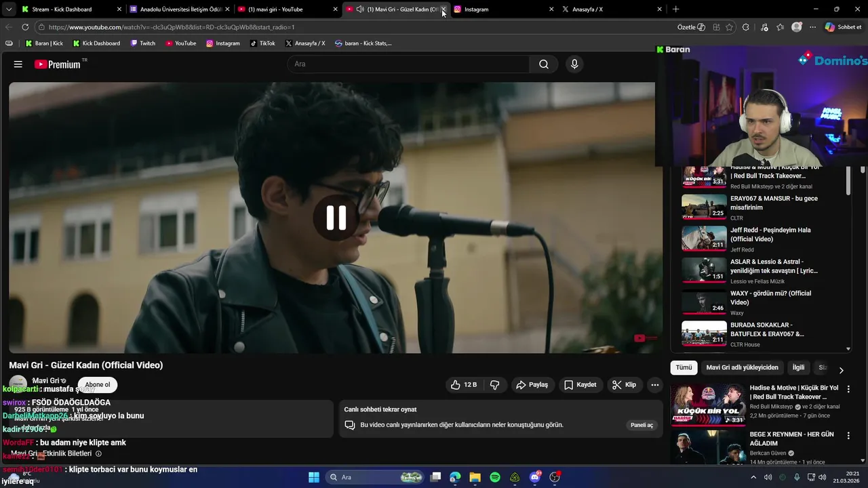The width and height of the screenshot is (868, 488).
Task: Open chat replay with Paneli aç
Action: point(642,425)
